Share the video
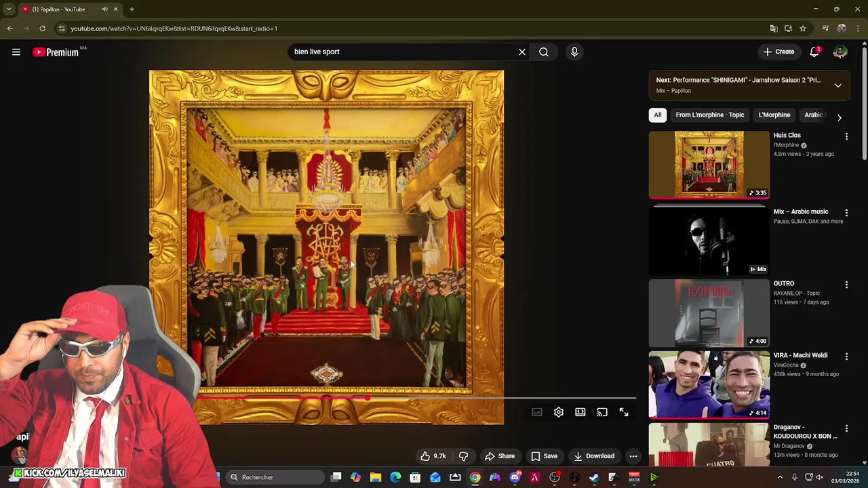Image resolution: width=868 pixels, height=488 pixels. 500,456
